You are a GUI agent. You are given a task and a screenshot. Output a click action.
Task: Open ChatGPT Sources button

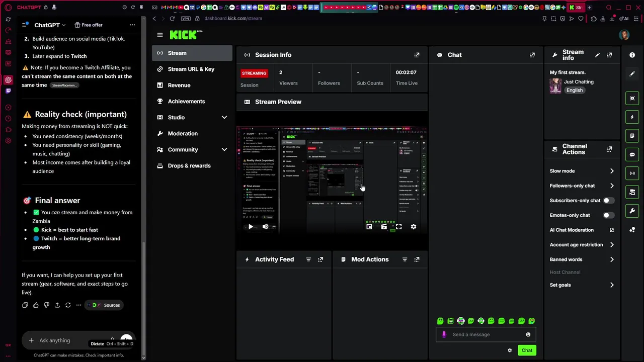pos(104,305)
